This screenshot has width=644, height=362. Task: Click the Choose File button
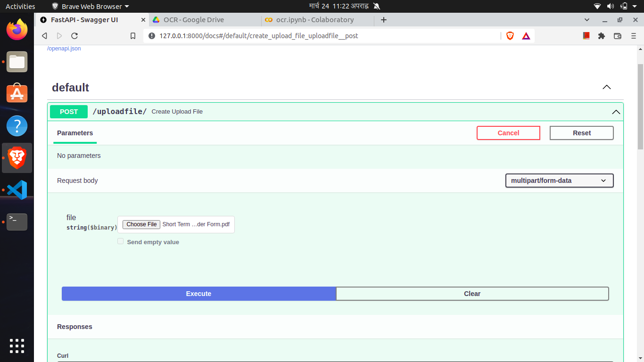(x=141, y=224)
